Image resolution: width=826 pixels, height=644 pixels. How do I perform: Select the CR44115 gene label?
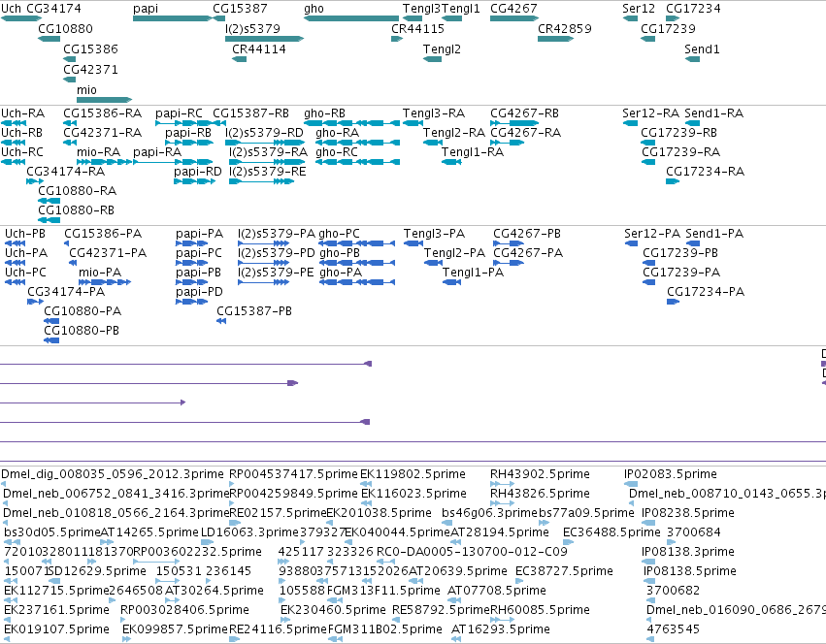[417, 28]
